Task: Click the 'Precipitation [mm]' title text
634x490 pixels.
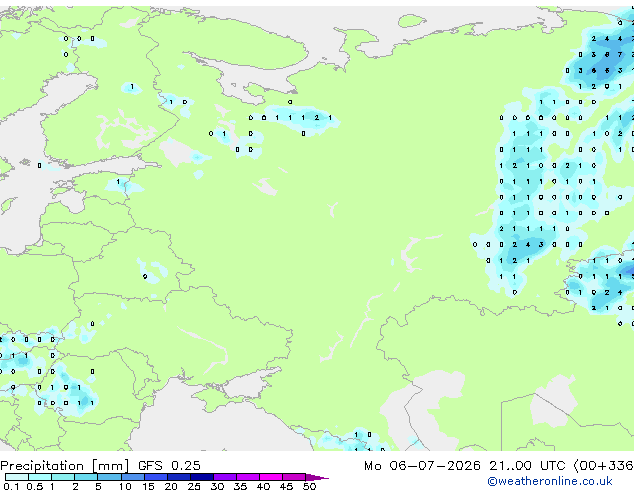Action: tap(65, 466)
